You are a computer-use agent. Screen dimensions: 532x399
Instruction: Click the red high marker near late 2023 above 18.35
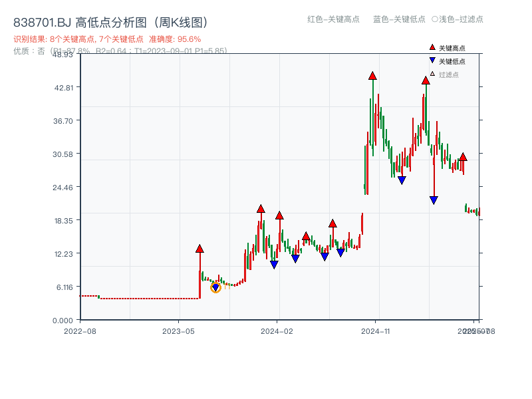(x=261, y=209)
